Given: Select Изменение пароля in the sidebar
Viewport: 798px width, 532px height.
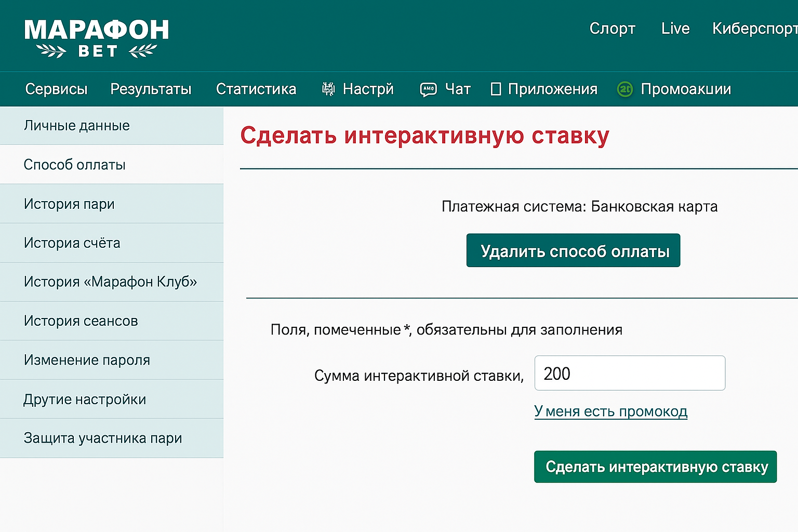Looking at the screenshot, I should [x=87, y=360].
